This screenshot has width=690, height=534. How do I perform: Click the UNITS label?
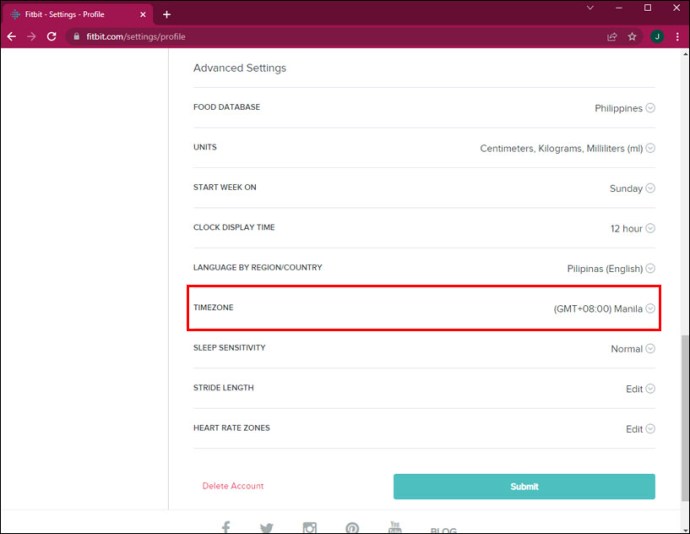point(205,147)
